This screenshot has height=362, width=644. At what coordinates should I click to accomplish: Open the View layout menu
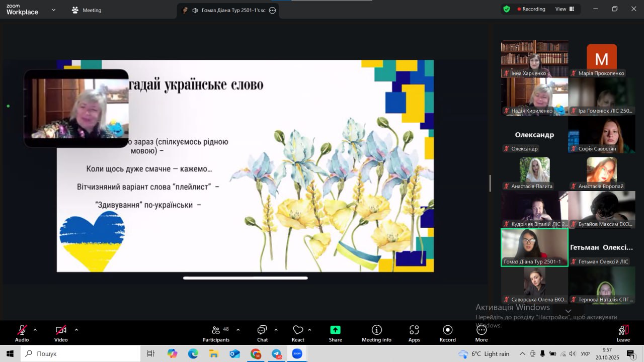(563, 9)
